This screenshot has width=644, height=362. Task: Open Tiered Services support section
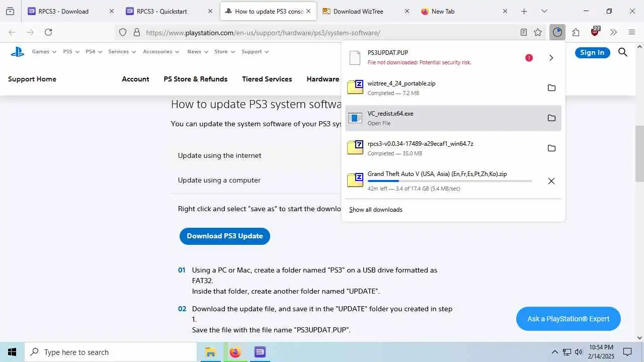(x=267, y=79)
